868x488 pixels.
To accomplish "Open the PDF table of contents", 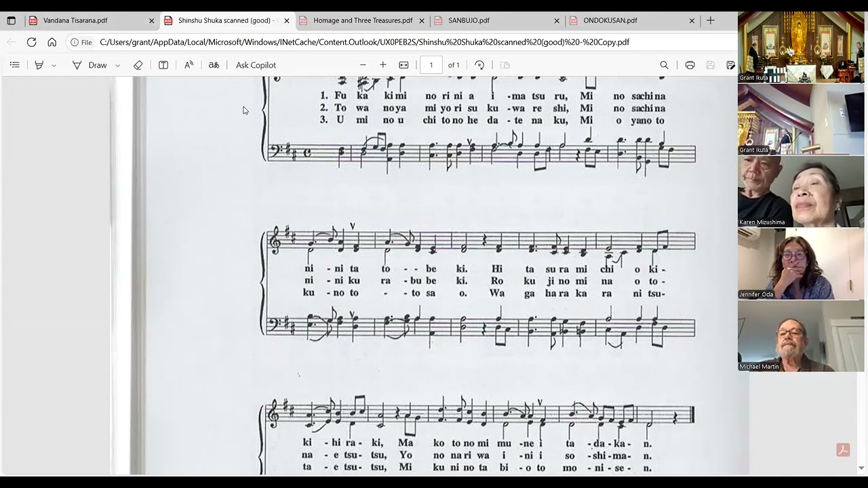I will (15, 65).
